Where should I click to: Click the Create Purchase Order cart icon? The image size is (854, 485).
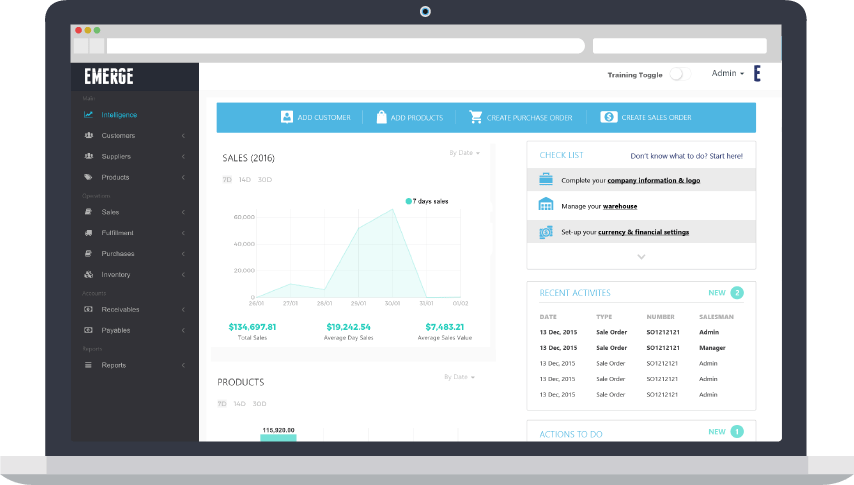(x=476, y=117)
